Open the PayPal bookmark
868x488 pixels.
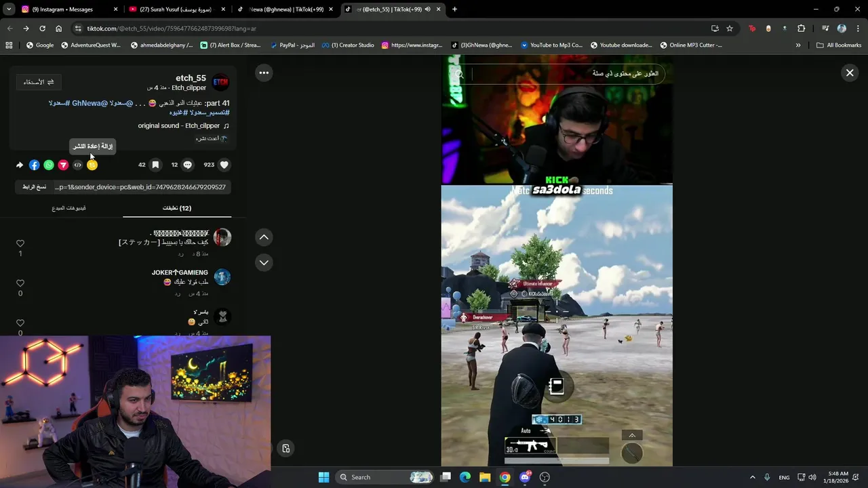(x=292, y=45)
